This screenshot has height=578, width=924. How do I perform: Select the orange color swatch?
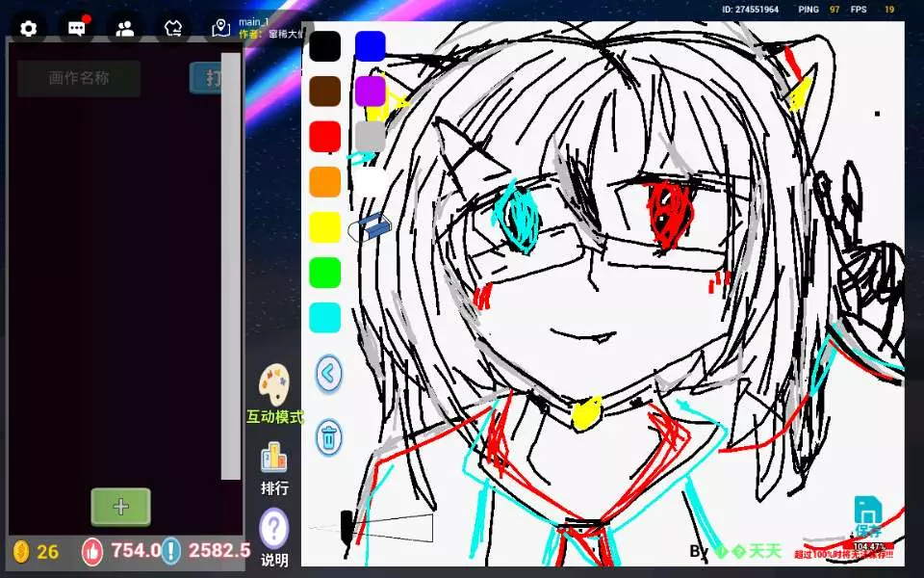[x=324, y=182]
